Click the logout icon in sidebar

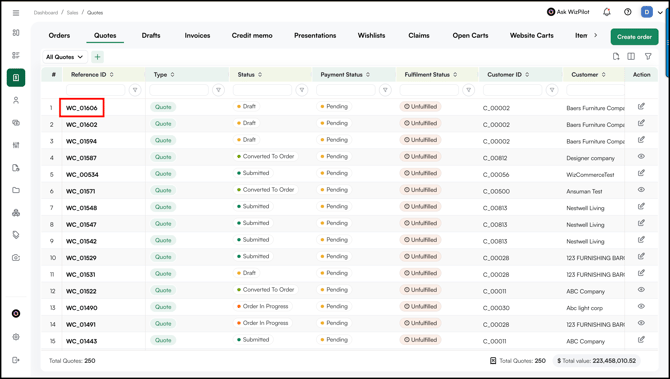tap(16, 360)
